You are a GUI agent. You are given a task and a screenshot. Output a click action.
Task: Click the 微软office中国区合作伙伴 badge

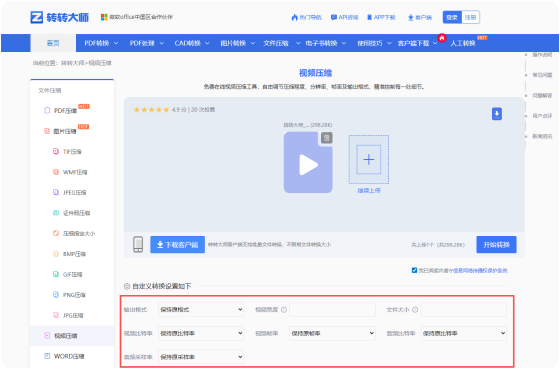pos(137,17)
